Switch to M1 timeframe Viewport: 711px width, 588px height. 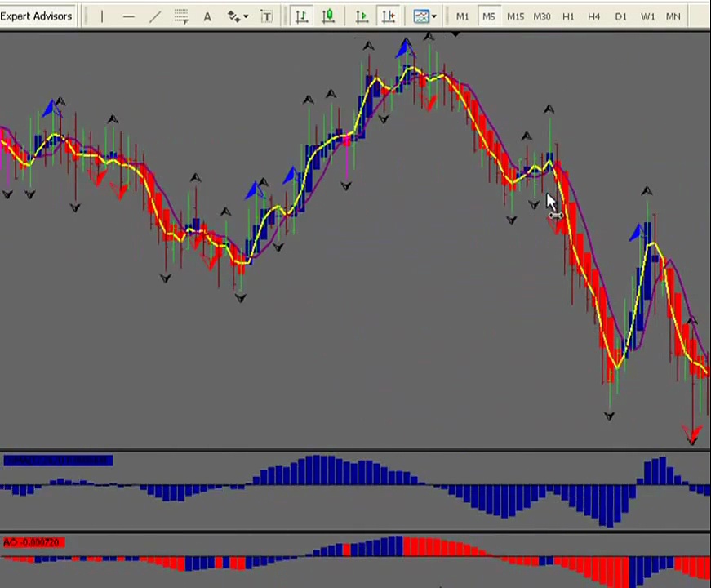(x=463, y=16)
